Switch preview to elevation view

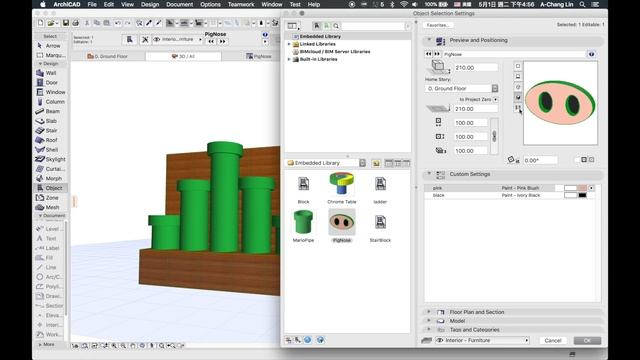coord(518,77)
